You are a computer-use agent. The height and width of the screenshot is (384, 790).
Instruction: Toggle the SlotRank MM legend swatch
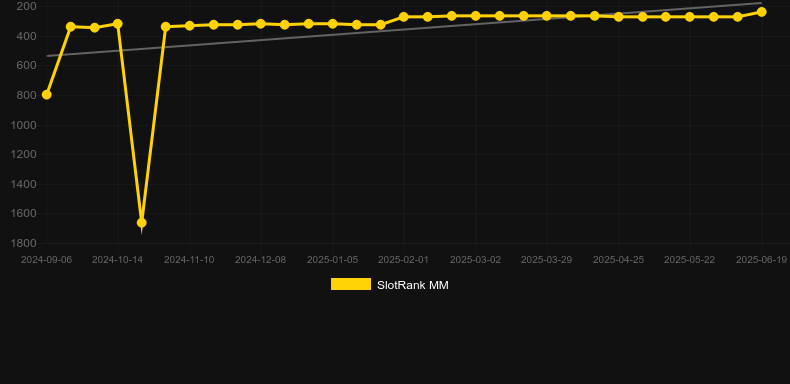point(351,284)
